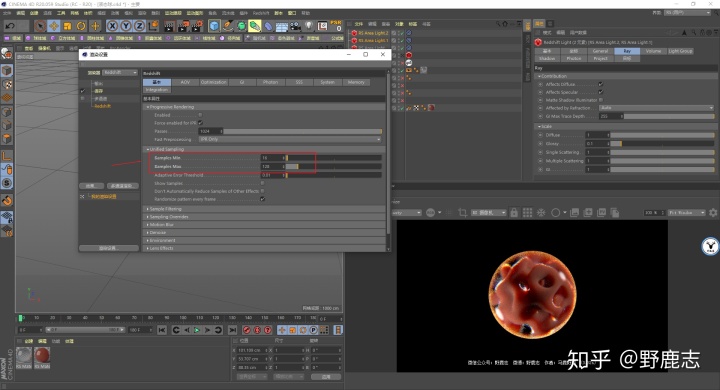Open the Volume tab in light attributes
720x390 pixels.
coord(653,51)
